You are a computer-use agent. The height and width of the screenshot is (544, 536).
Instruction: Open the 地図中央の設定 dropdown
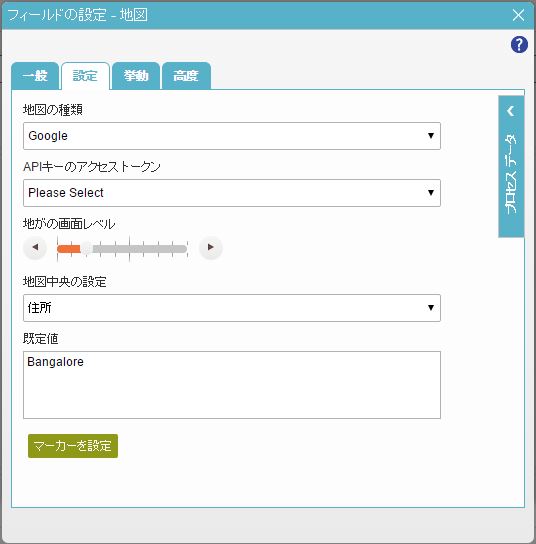pyautogui.click(x=232, y=308)
